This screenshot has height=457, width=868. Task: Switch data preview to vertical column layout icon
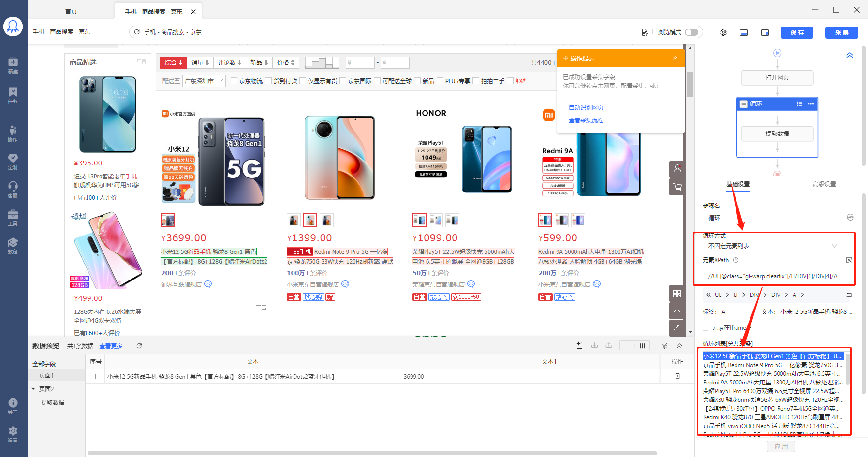tap(642, 346)
